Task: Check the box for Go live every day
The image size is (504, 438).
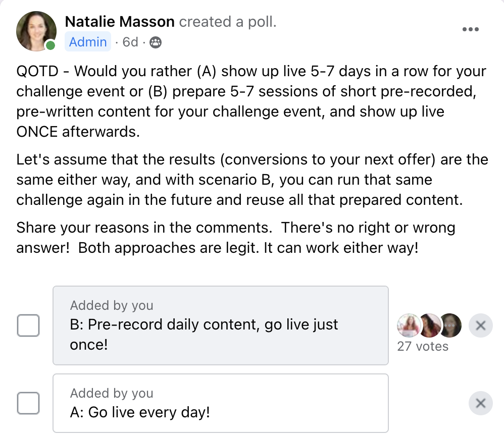Action: (28, 403)
